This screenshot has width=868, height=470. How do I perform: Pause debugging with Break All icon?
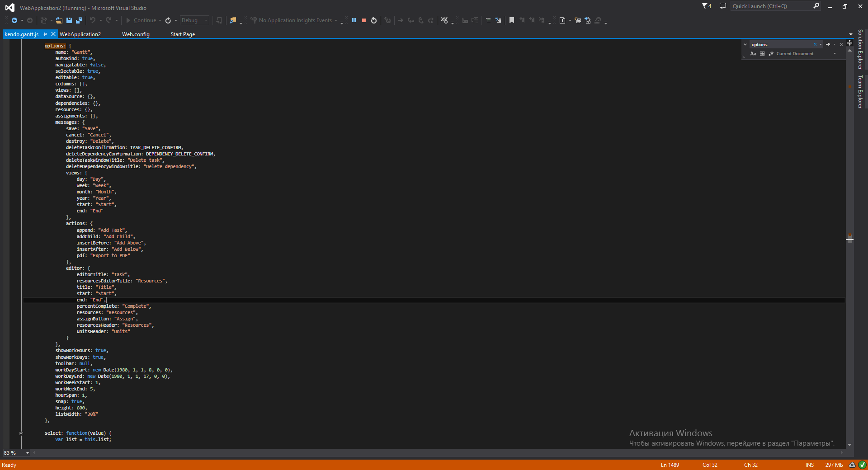pos(354,20)
